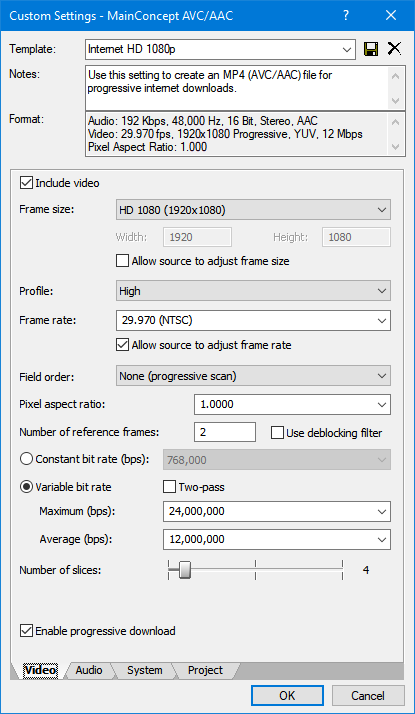
Task: Click the Height field showing 1080
Action: click(x=356, y=237)
